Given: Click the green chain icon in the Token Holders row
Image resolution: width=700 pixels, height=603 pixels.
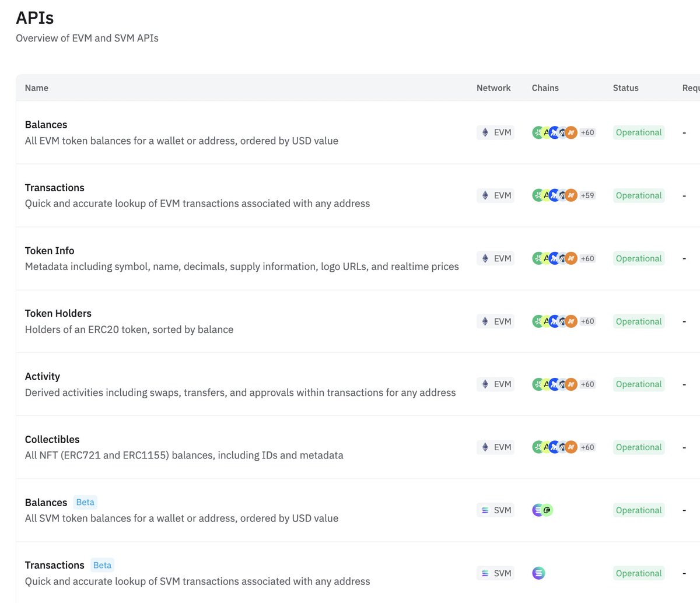Looking at the screenshot, I should pyautogui.click(x=538, y=321).
